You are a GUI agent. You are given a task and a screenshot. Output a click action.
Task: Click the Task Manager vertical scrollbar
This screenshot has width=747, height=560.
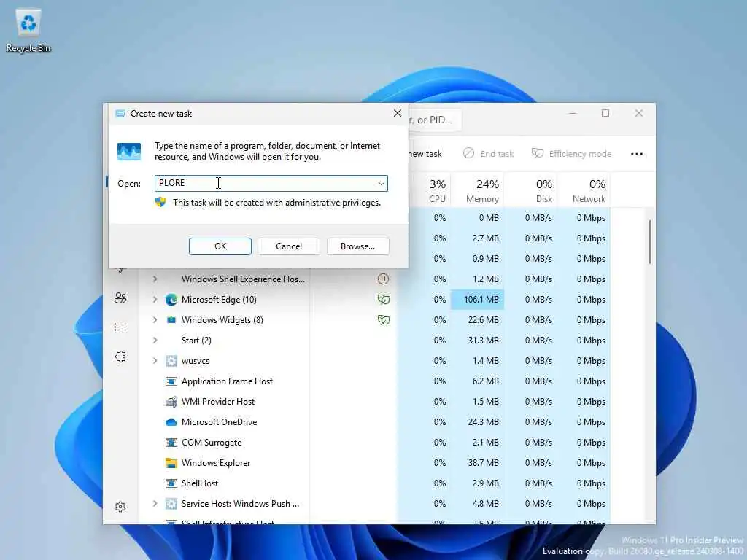tap(650, 242)
